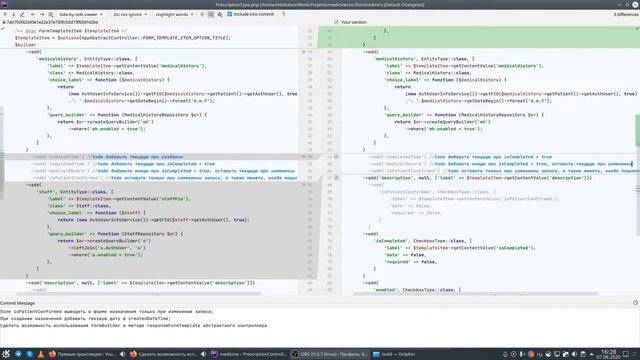Click the right pane horizontal scrollbar
The width and height of the screenshot is (640, 360).
476,293
